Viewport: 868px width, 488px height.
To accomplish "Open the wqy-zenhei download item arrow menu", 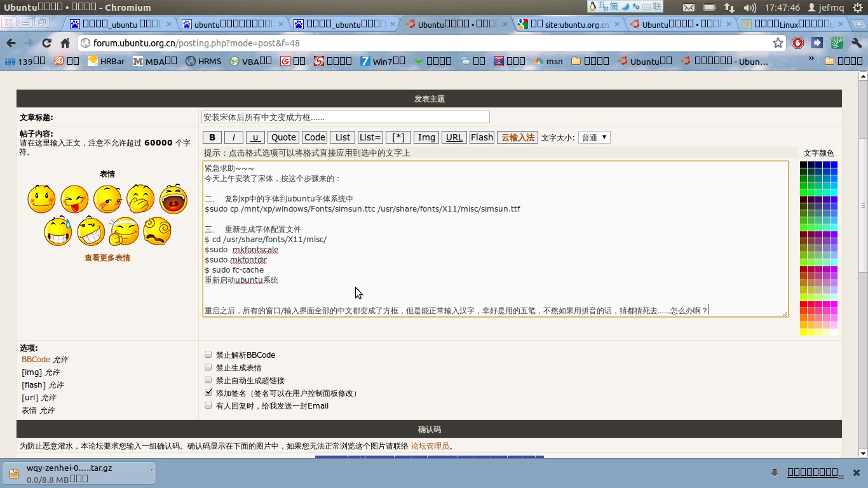I will pyautogui.click(x=151, y=472).
